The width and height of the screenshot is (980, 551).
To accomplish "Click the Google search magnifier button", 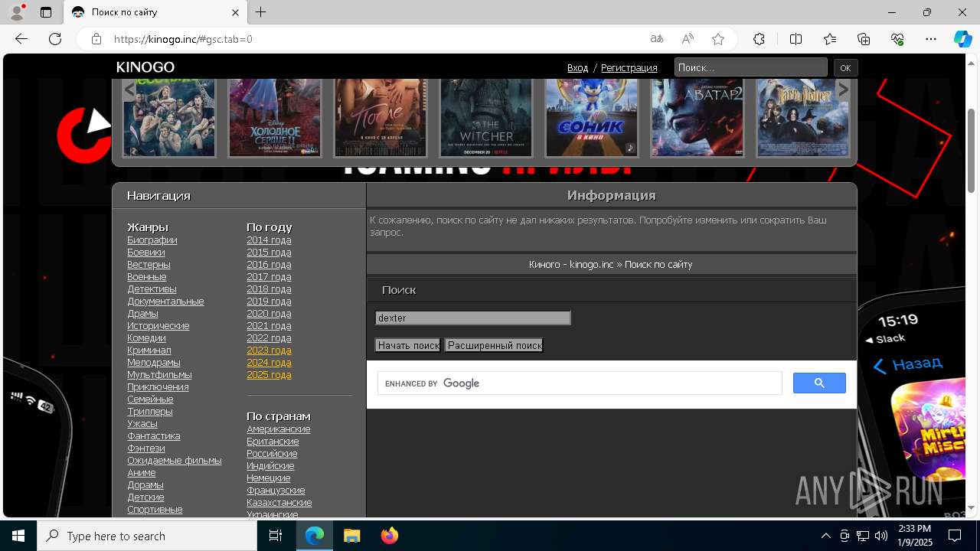I will 819,383.
